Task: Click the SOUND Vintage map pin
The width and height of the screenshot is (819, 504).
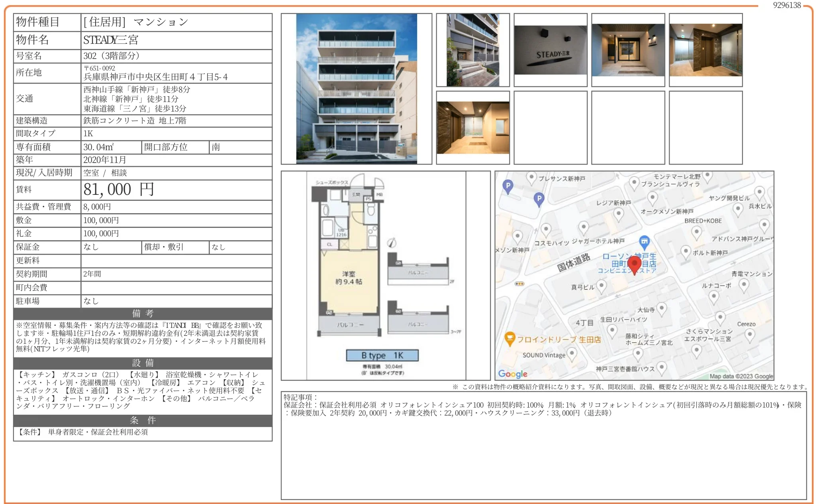Action: coord(572,353)
